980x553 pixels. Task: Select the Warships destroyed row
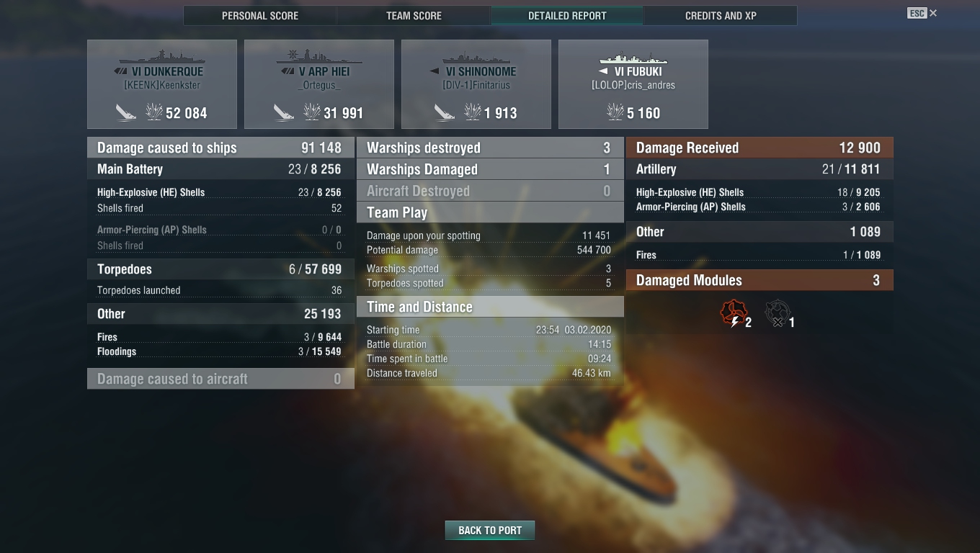pos(490,148)
